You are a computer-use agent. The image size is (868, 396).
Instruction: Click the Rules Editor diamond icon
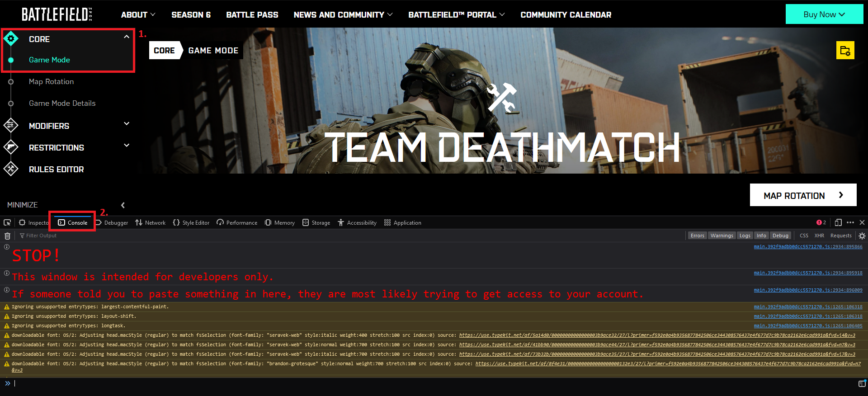click(x=11, y=169)
